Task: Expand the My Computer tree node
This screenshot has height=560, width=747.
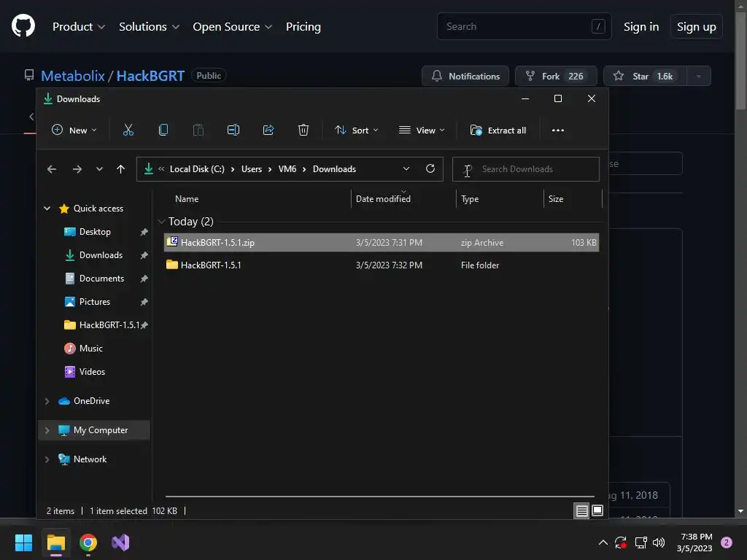Action: click(x=47, y=430)
